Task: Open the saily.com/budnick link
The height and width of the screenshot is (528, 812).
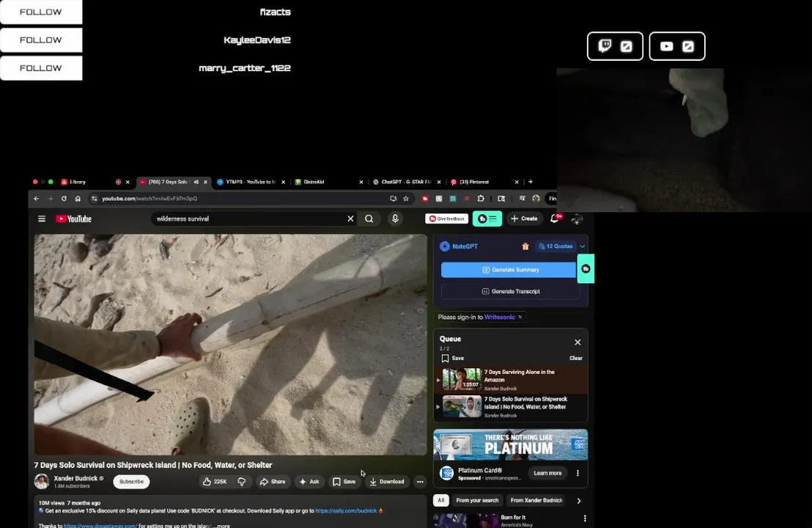Action: point(346,511)
